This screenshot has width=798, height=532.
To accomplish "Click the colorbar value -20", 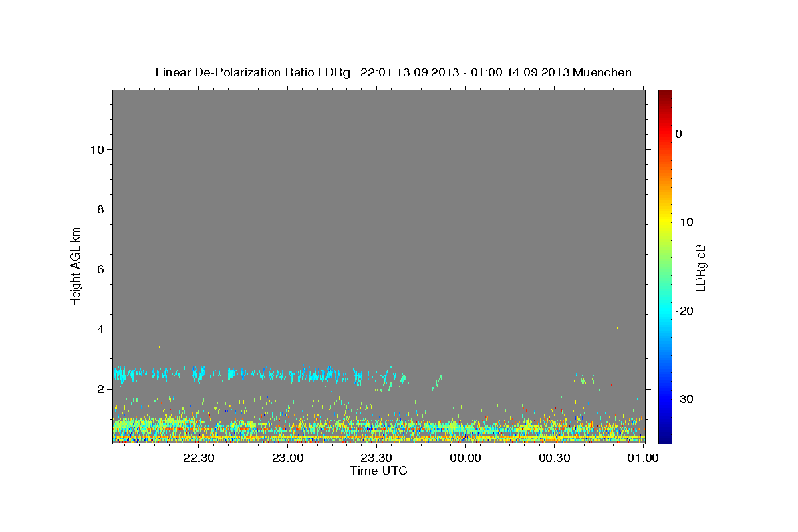I will pos(685,311).
